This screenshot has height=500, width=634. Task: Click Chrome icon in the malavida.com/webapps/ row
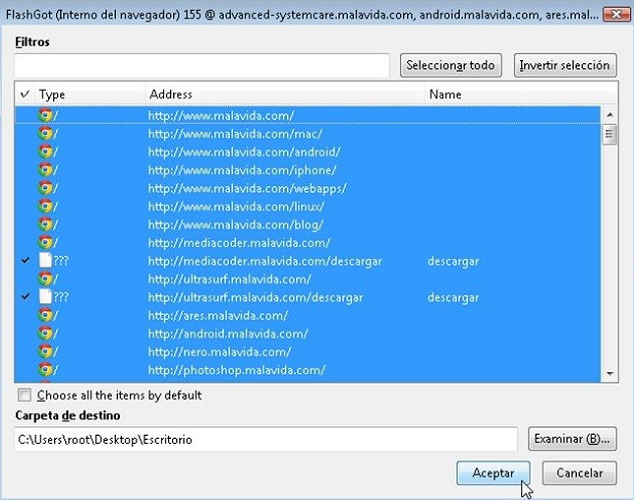45,188
